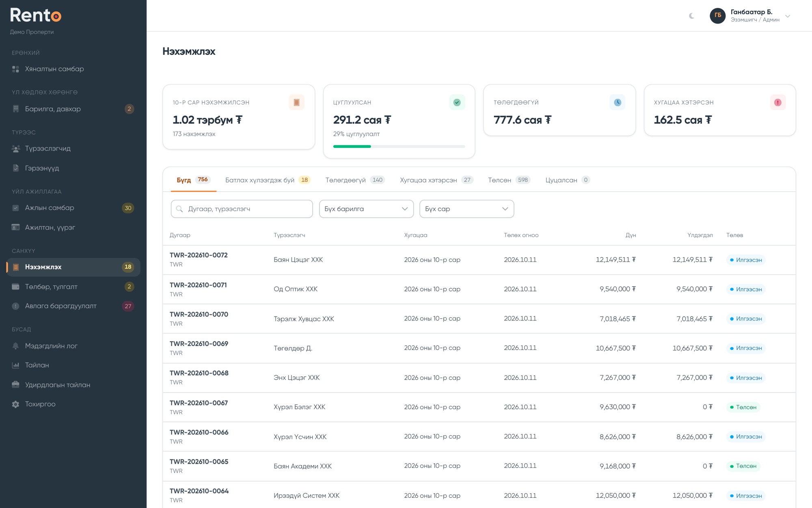
Task: Click Төлсөн status badge for TWR-202610-0067
Action: 743,407
